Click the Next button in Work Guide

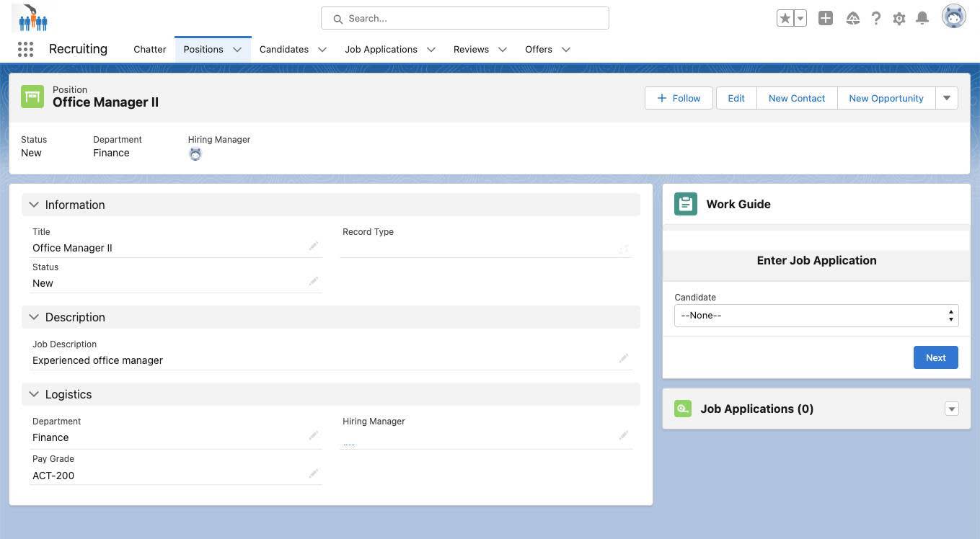coord(935,357)
